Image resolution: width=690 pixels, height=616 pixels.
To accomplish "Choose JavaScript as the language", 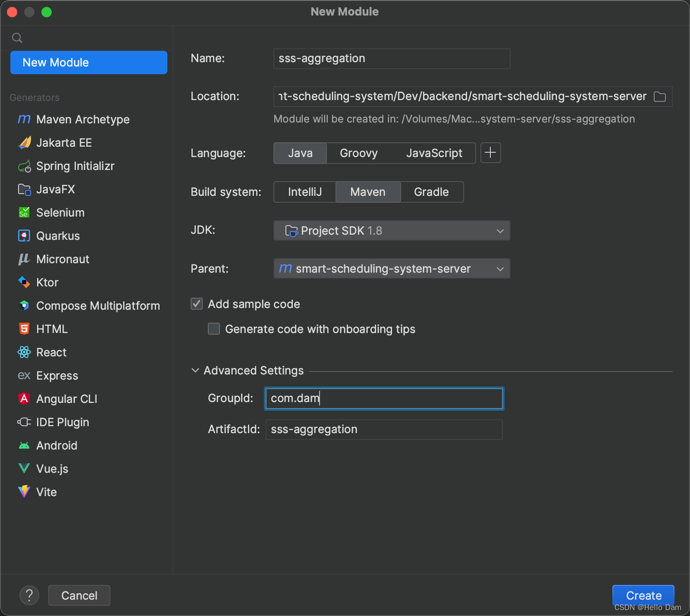I will coord(434,153).
